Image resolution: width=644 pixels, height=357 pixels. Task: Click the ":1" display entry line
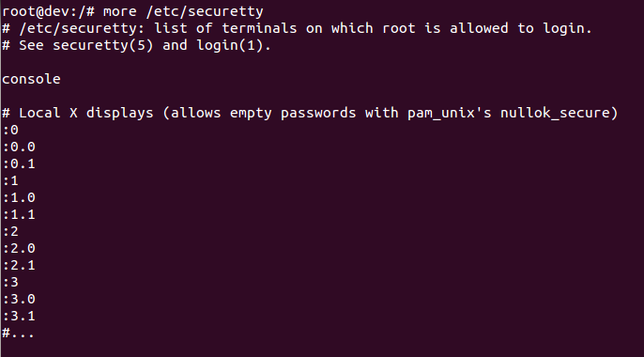click(x=10, y=180)
